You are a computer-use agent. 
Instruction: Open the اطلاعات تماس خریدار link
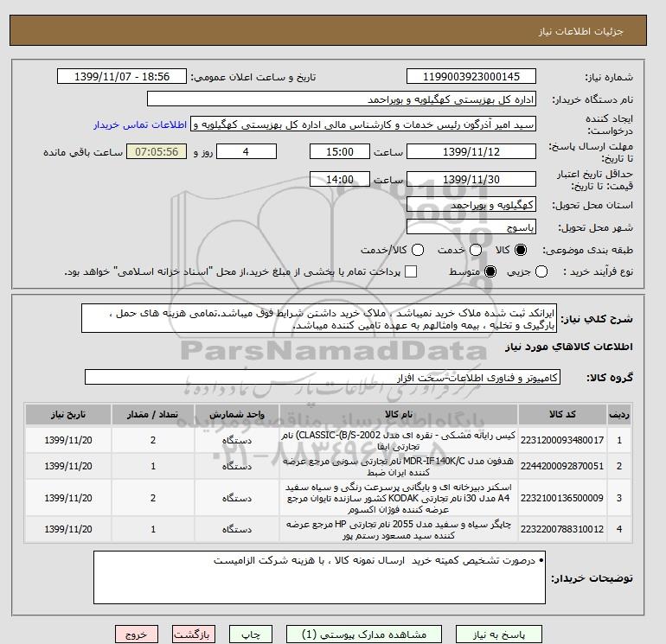coord(140,125)
